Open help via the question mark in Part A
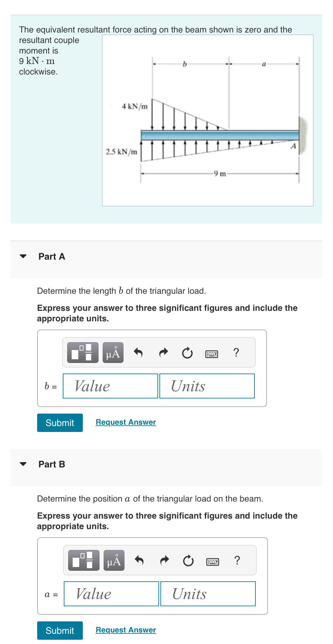 pyautogui.click(x=236, y=353)
